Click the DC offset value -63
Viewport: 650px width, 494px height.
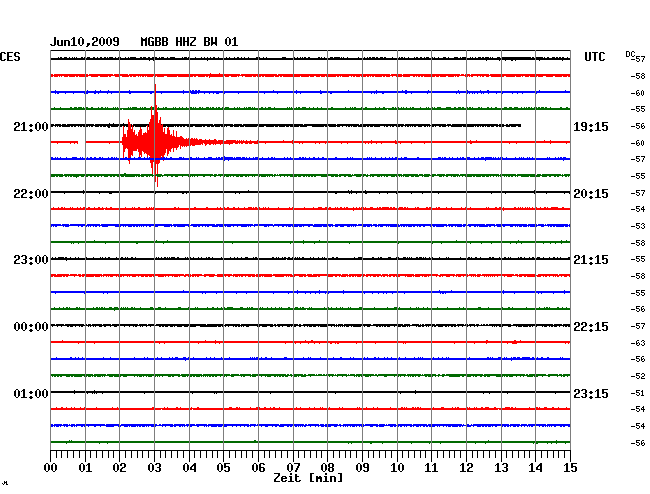pos(638,343)
